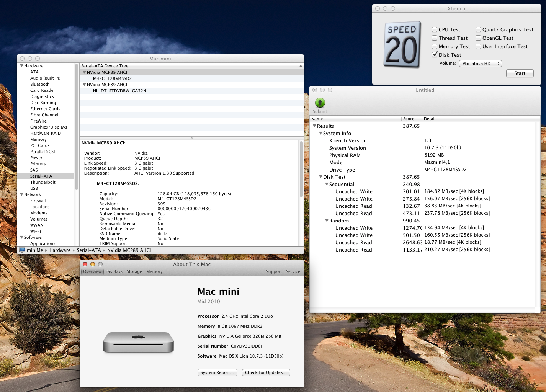Click the Serial-ATA Device Tree sort arrow
Viewport: 546px width, 392px height.
pos(301,66)
